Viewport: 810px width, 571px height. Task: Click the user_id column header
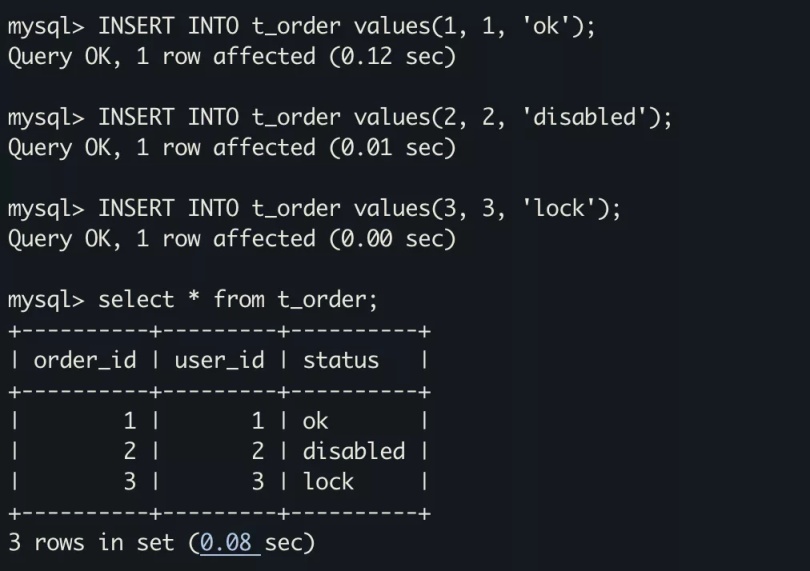click(219, 360)
